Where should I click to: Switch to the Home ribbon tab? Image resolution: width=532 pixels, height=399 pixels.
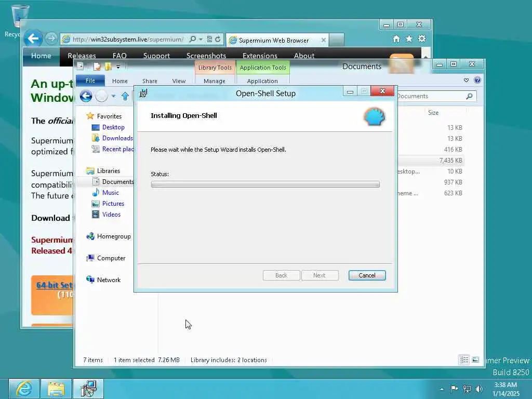click(x=120, y=81)
